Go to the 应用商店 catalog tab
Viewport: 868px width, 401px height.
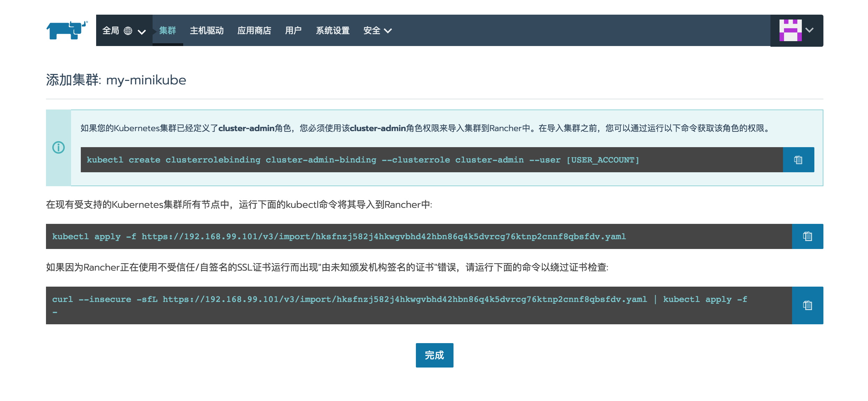254,31
